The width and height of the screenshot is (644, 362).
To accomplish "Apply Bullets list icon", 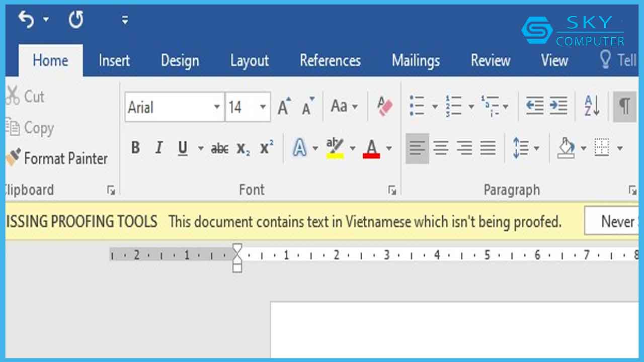I will (417, 106).
